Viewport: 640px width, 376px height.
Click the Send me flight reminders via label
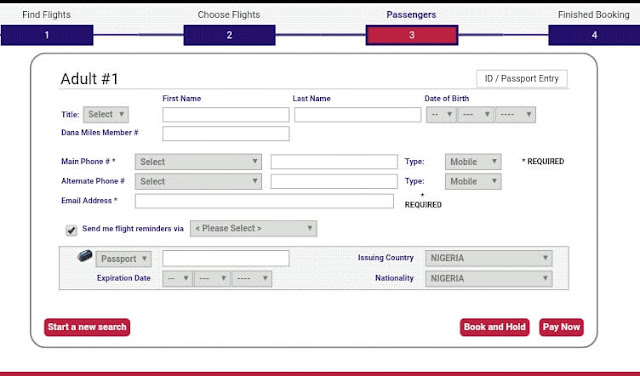pyautogui.click(x=133, y=229)
